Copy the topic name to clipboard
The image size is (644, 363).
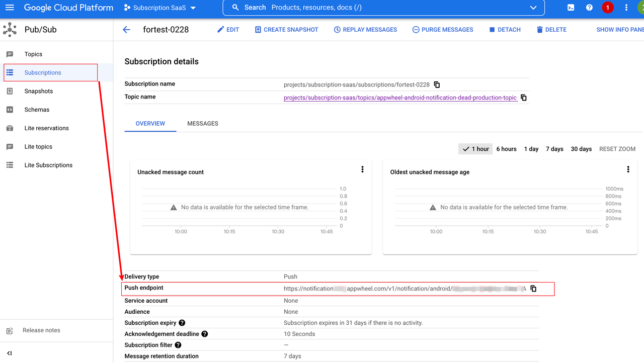point(524,98)
